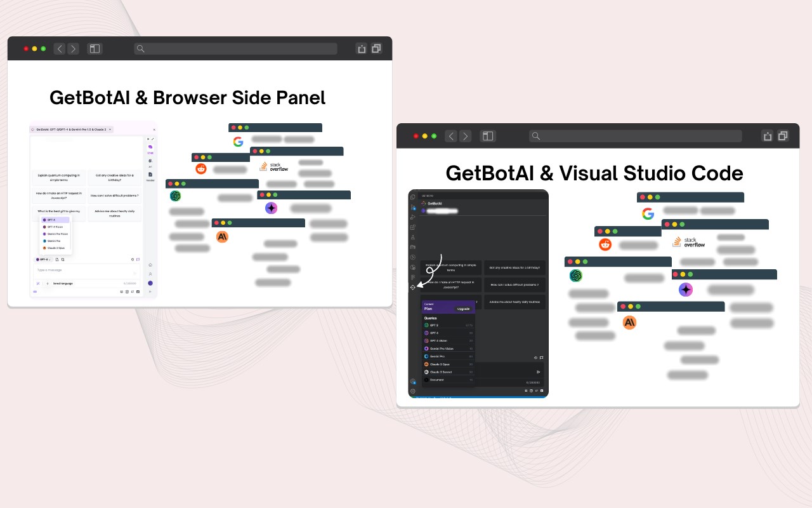Open VS Code Explorer icon in activity bar
The height and width of the screenshot is (508, 812).
(412, 197)
